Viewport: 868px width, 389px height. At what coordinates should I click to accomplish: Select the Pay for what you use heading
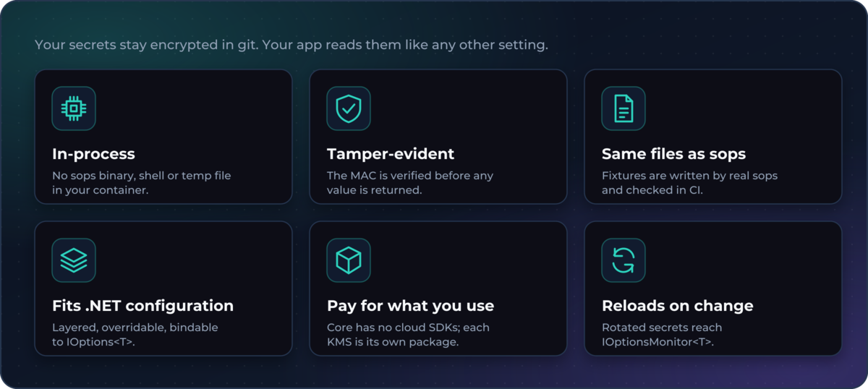click(410, 306)
